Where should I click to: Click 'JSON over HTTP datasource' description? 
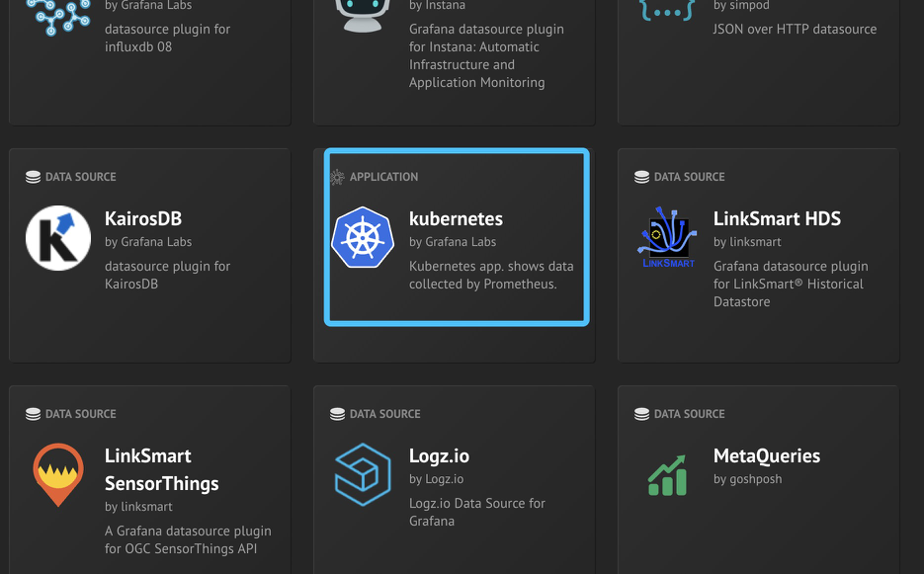tap(795, 29)
